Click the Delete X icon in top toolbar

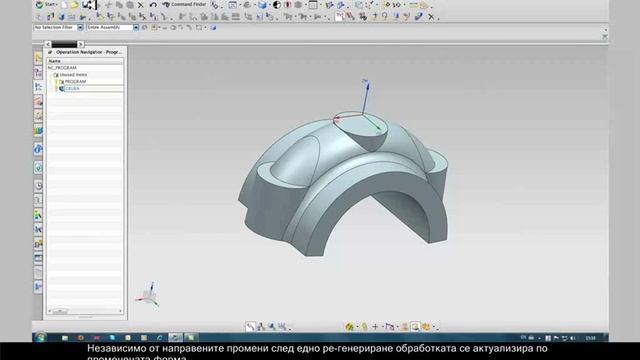click(141, 5)
